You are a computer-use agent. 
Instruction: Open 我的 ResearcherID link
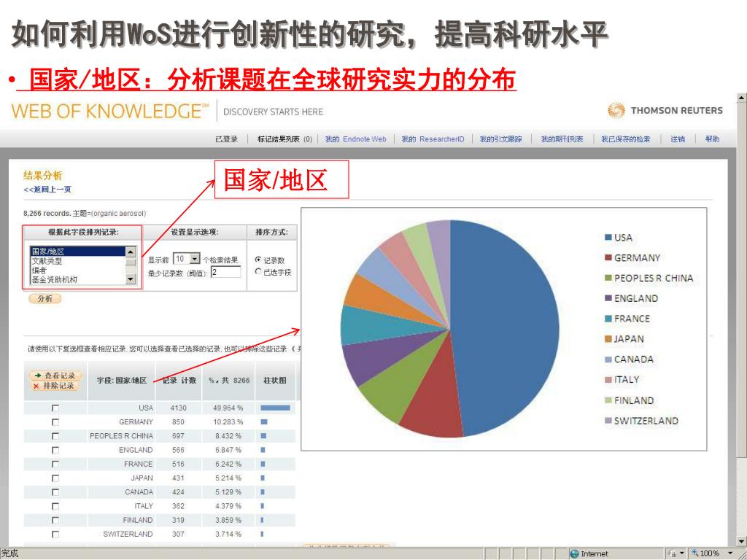pyautogui.click(x=433, y=139)
